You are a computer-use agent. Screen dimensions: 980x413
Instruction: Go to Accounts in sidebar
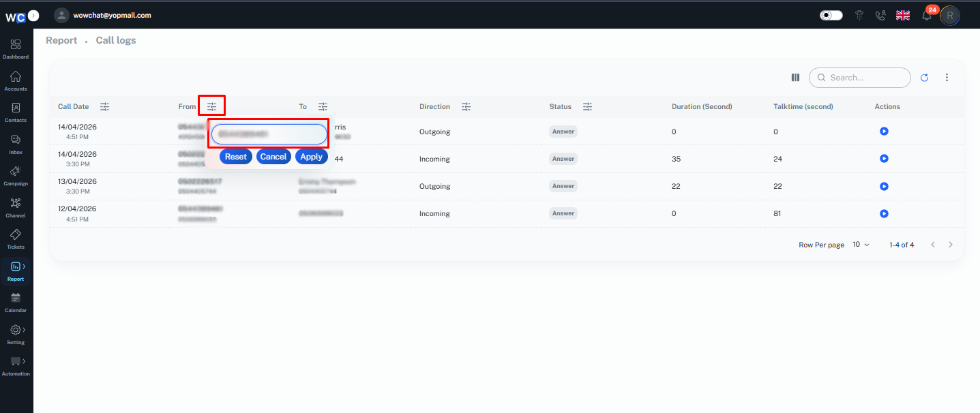coord(16,80)
